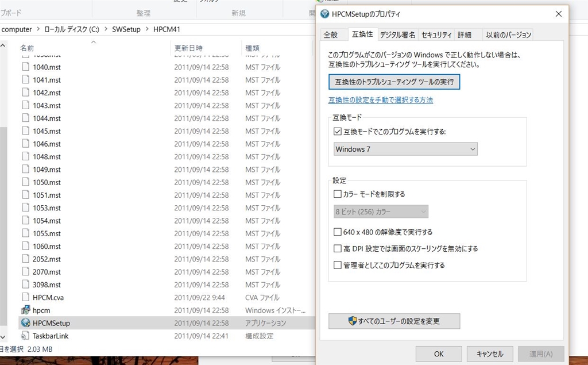
Task: Enable the limit color mode checkbox
Action: 338,194
